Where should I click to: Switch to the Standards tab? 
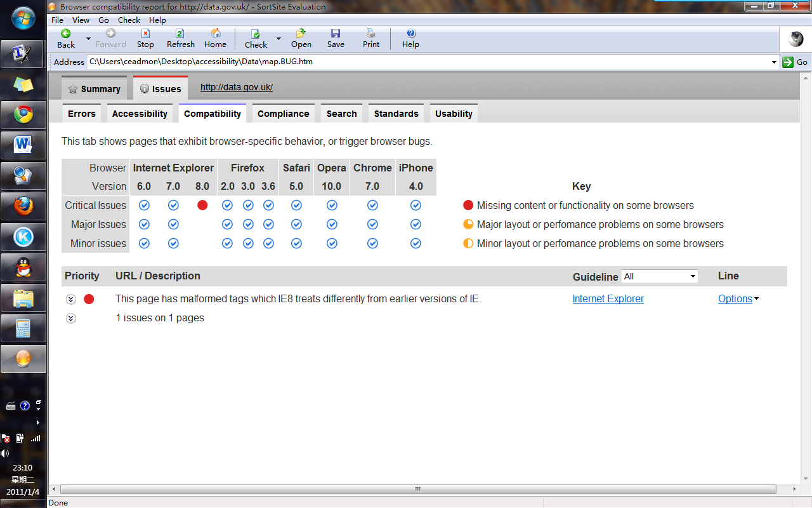tap(396, 114)
